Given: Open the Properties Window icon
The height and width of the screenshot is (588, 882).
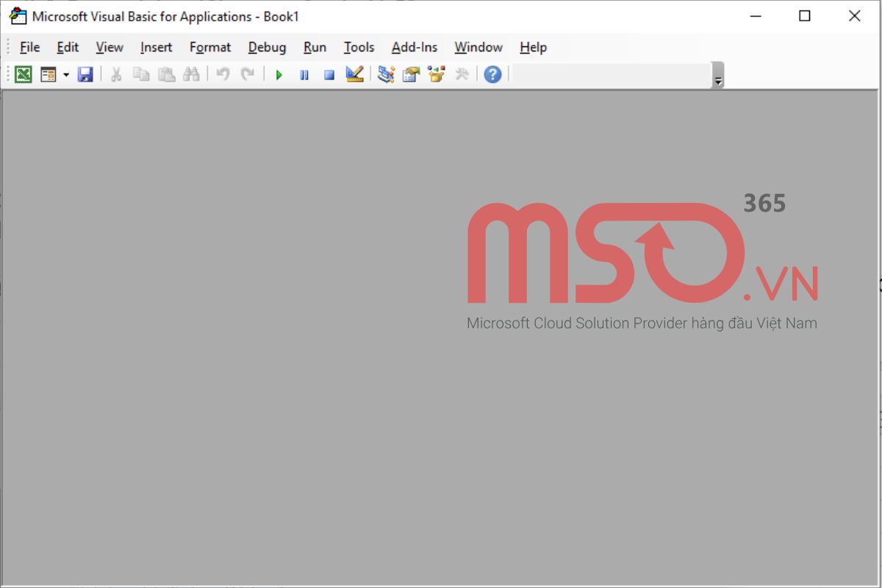Looking at the screenshot, I should click(x=411, y=74).
